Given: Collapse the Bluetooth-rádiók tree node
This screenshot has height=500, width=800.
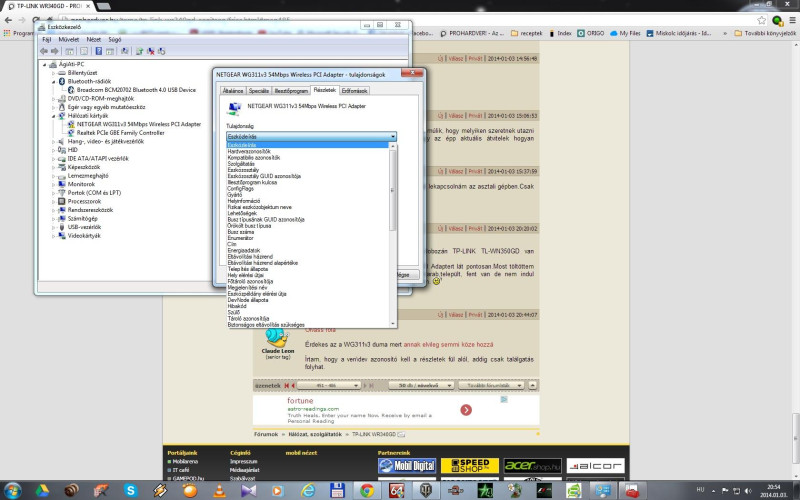Looking at the screenshot, I should point(53,82).
